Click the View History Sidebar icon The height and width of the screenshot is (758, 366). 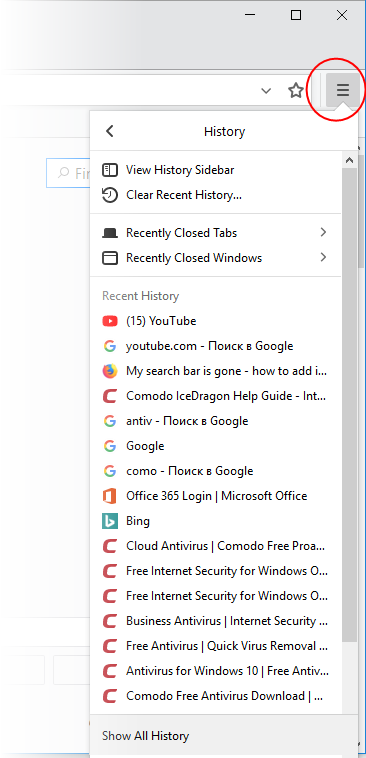click(x=110, y=170)
